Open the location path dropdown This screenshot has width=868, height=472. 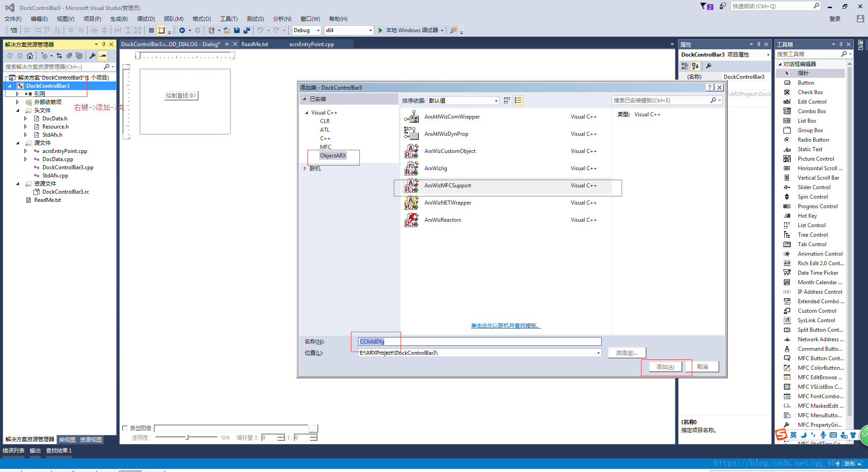(x=598, y=353)
